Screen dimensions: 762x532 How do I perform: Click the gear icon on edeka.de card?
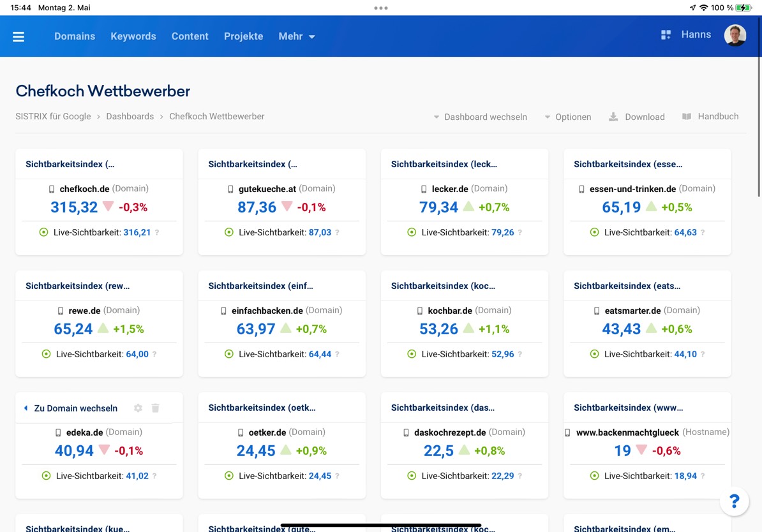[x=138, y=408]
